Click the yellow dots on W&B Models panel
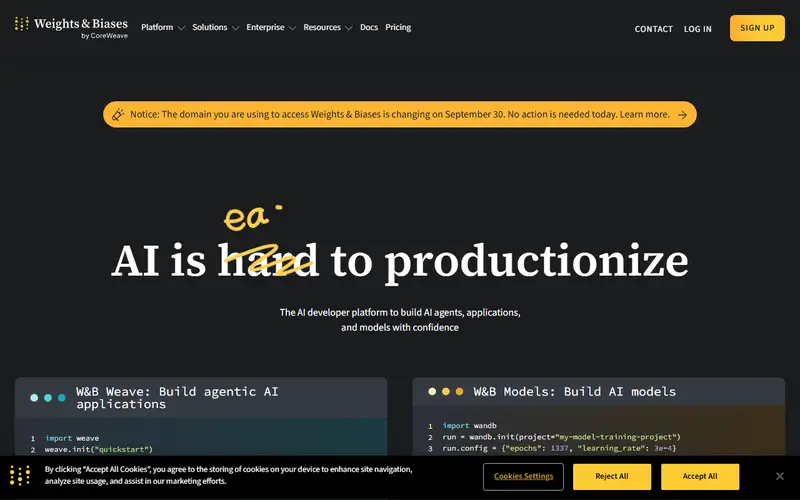The height and width of the screenshot is (500, 800). pos(446,391)
